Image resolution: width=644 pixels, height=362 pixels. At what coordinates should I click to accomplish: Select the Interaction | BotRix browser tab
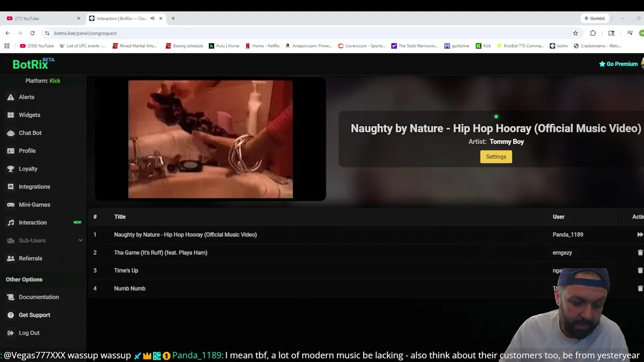click(x=121, y=19)
